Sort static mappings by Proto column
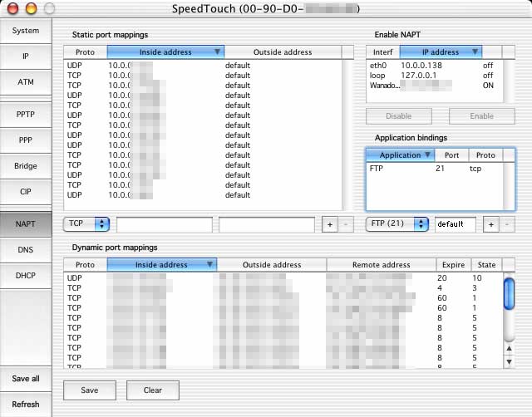 pyautogui.click(x=85, y=52)
